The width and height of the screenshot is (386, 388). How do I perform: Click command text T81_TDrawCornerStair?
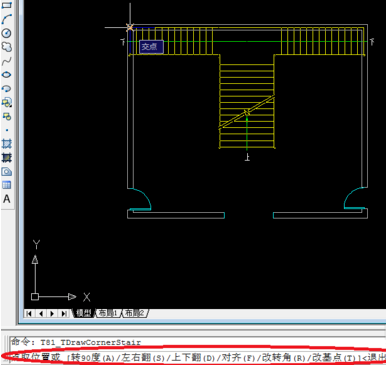click(x=91, y=342)
